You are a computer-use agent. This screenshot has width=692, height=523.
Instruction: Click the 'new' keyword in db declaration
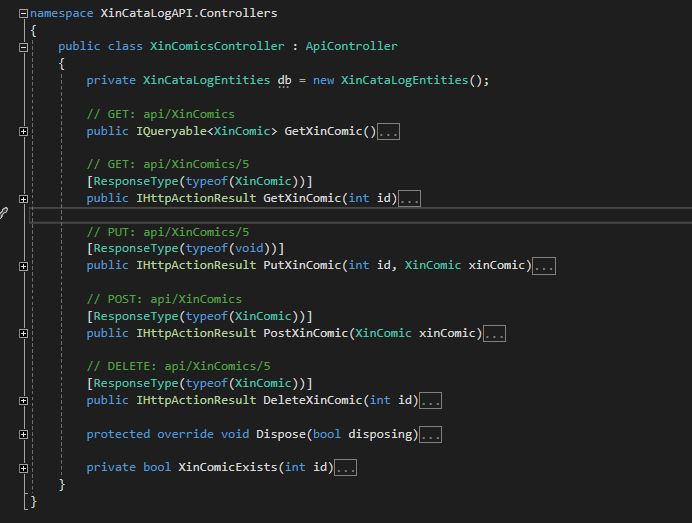coord(323,80)
